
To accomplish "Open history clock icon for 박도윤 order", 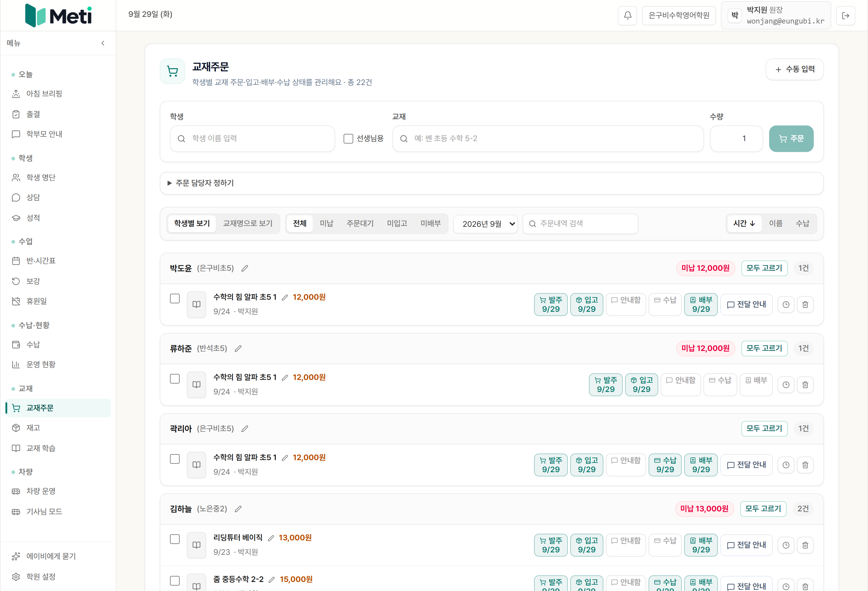I will pyautogui.click(x=786, y=305).
